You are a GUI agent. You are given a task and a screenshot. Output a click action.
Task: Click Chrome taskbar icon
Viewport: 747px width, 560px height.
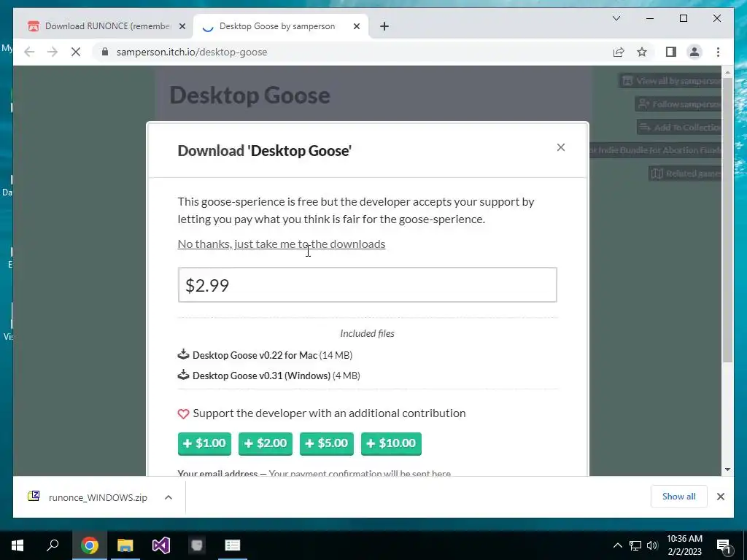(x=89, y=545)
